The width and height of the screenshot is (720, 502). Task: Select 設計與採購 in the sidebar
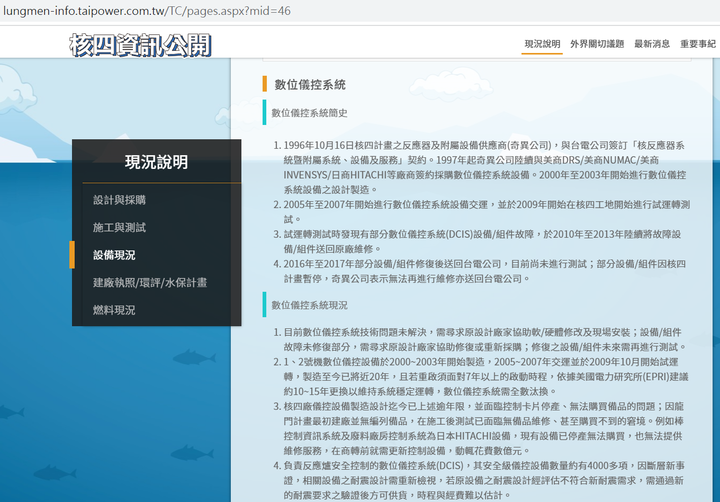119,200
